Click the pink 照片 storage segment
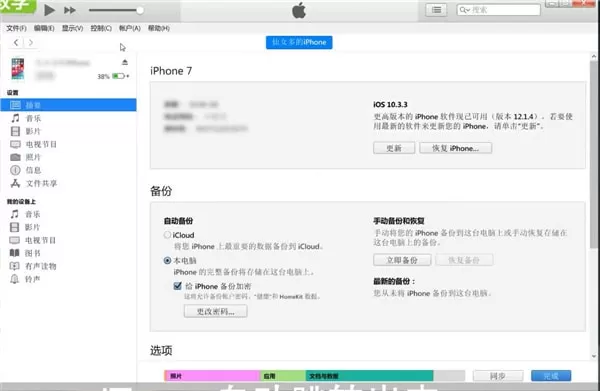 (x=212, y=376)
